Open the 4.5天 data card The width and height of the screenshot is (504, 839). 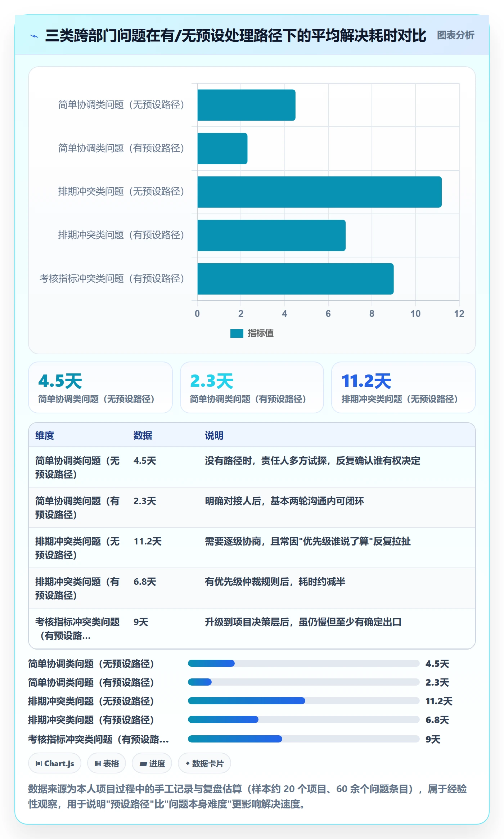pos(100,387)
